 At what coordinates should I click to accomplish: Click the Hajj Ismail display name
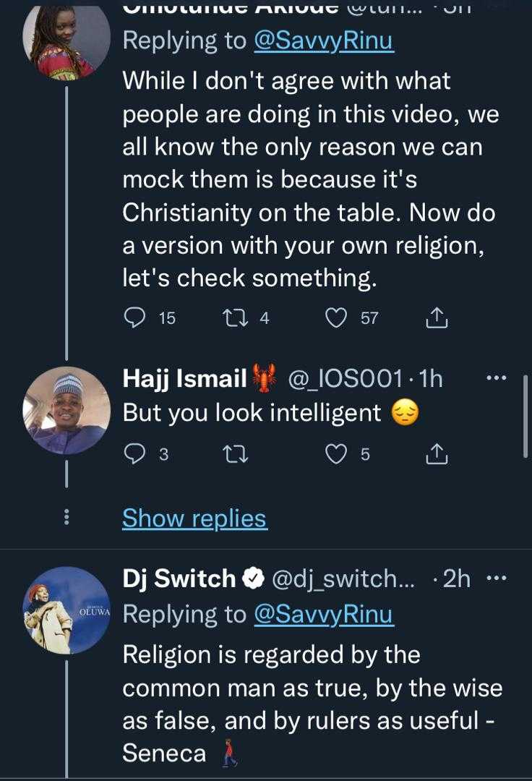pos(185,377)
